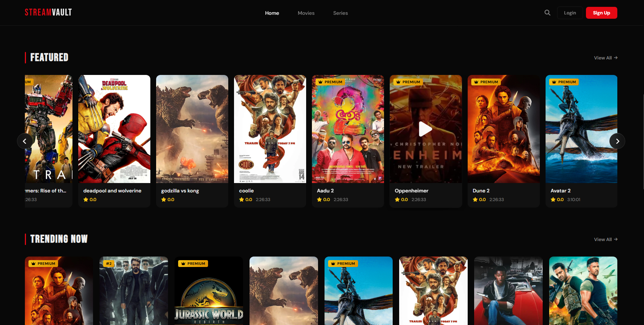Switch to the Series section
Image resolution: width=644 pixels, height=325 pixels.
point(340,13)
